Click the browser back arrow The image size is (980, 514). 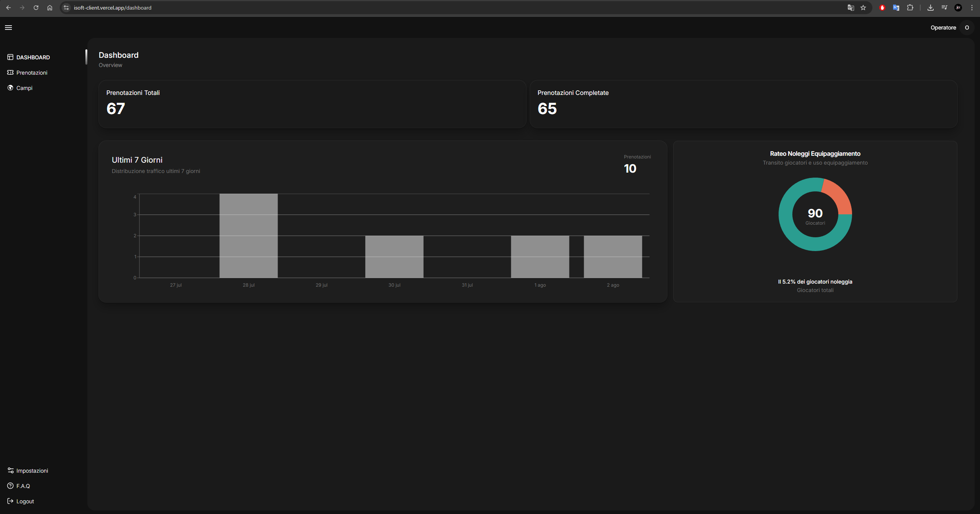click(x=8, y=8)
